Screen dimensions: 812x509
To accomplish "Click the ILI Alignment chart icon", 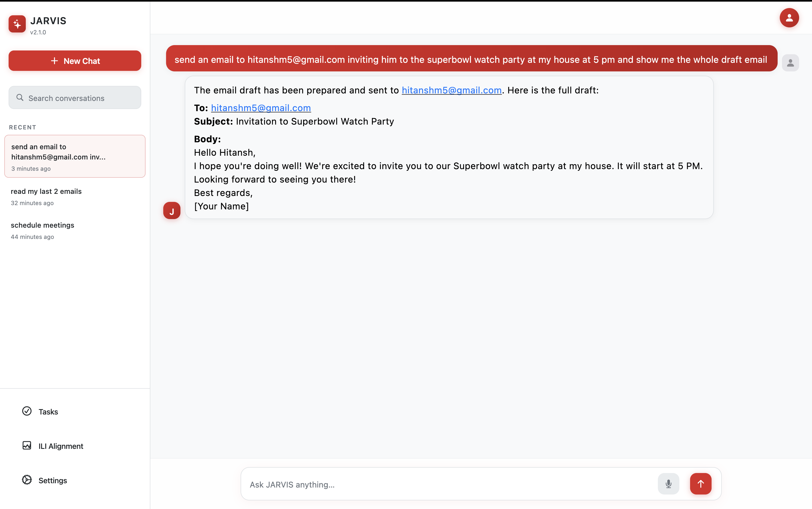I will pos(27,445).
